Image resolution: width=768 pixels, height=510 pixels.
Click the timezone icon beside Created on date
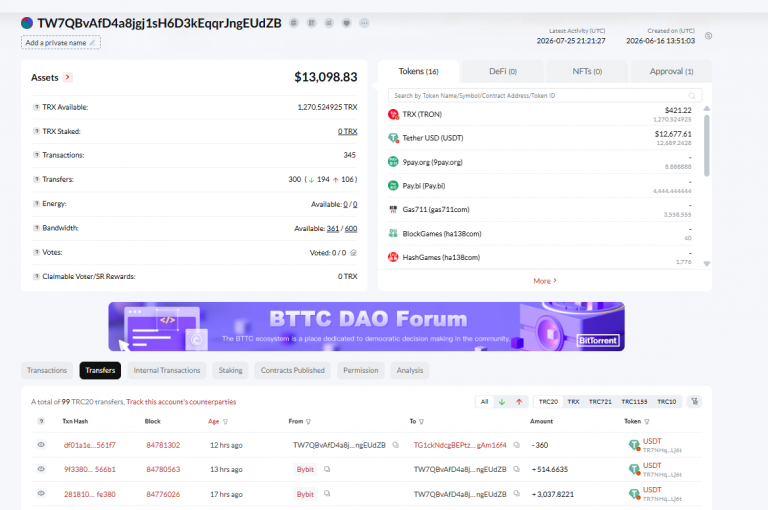[708, 36]
